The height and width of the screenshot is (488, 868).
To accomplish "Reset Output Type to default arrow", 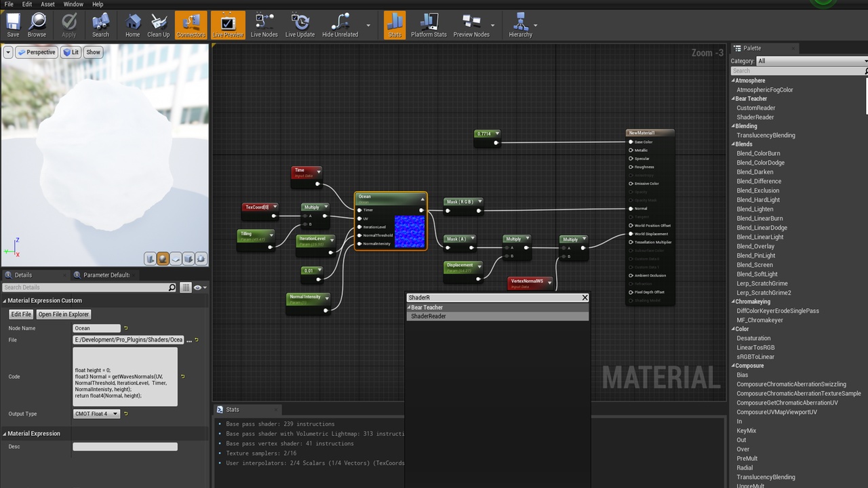I will pyautogui.click(x=125, y=413).
